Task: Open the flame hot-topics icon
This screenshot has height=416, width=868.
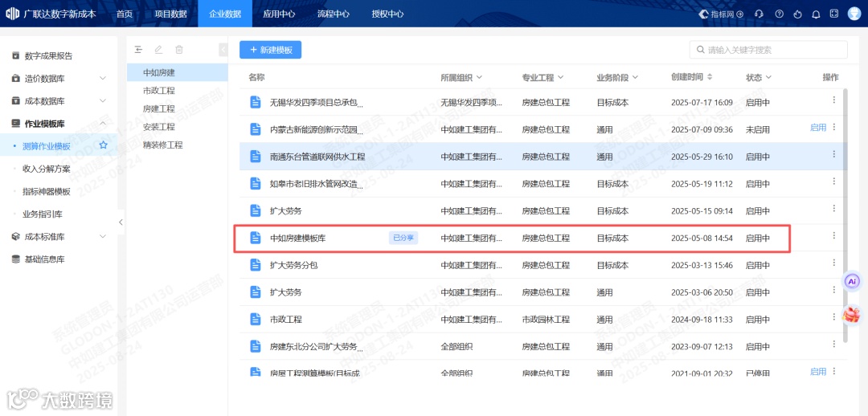Action: (x=797, y=14)
